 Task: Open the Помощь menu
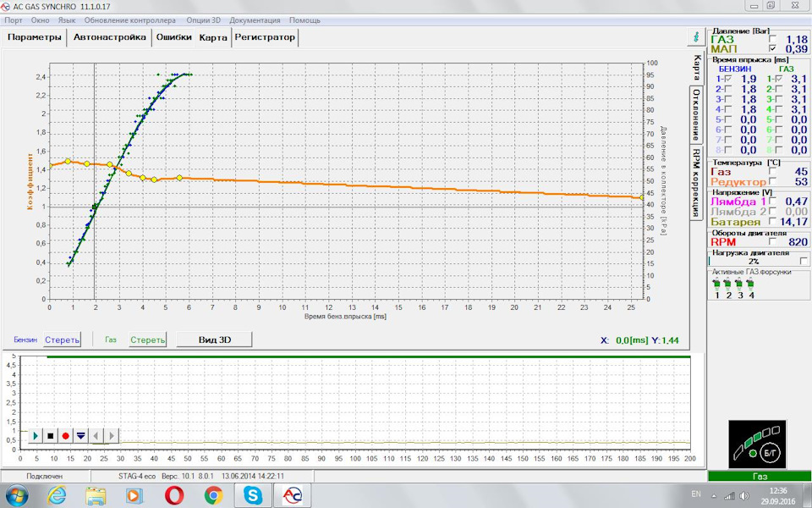(304, 20)
